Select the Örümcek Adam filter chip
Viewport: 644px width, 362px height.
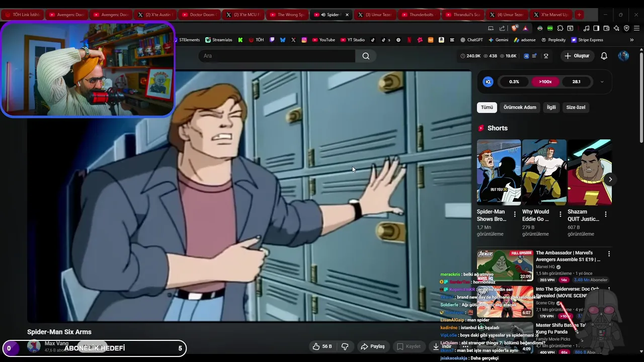(x=520, y=107)
